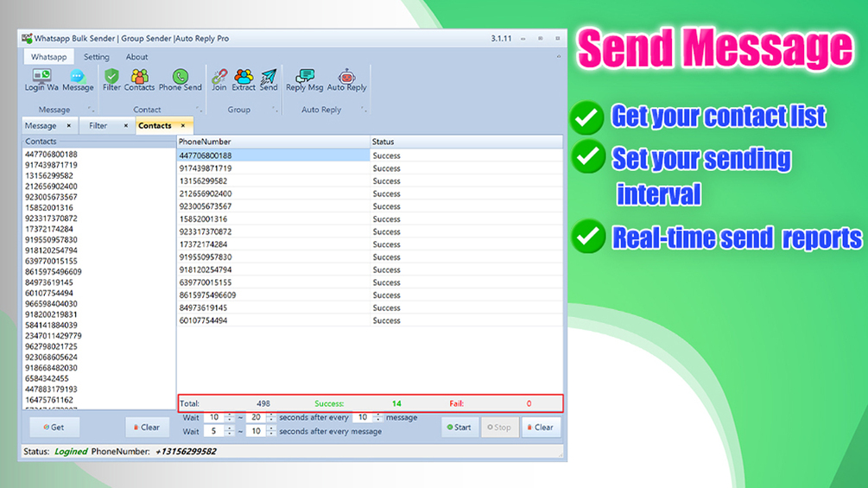
Task: Click messages-per-batch count field
Action: [x=363, y=417]
